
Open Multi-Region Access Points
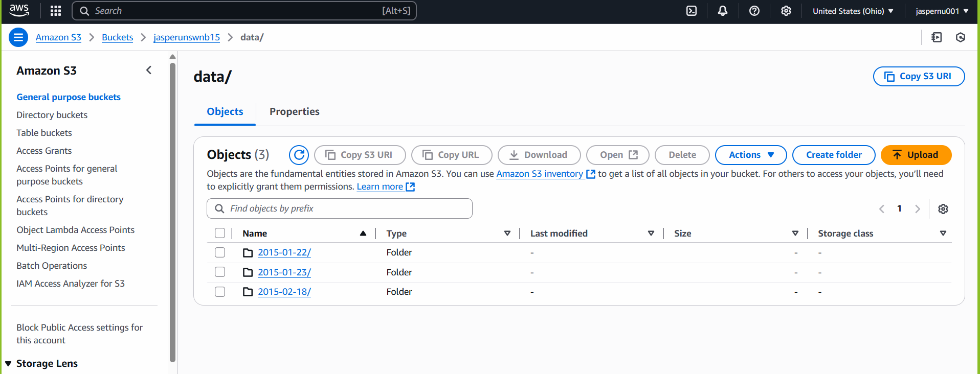[71, 248]
